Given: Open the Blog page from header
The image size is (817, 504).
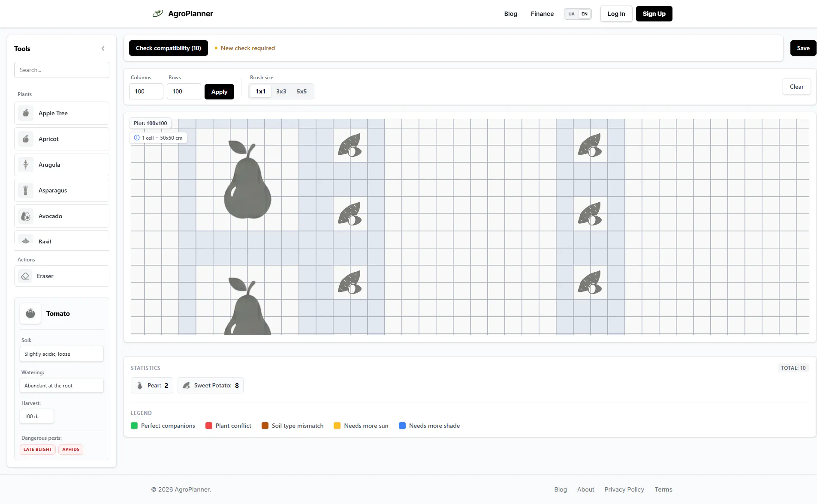Looking at the screenshot, I should 510,14.
